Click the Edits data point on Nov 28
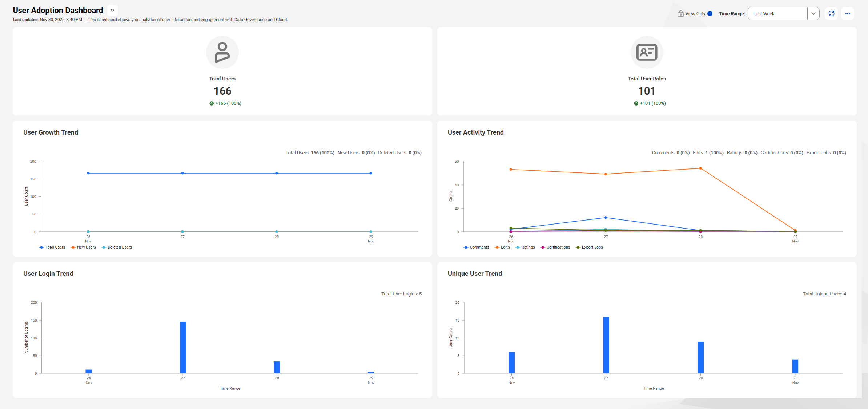The height and width of the screenshot is (409, 868). click(700, 168)
